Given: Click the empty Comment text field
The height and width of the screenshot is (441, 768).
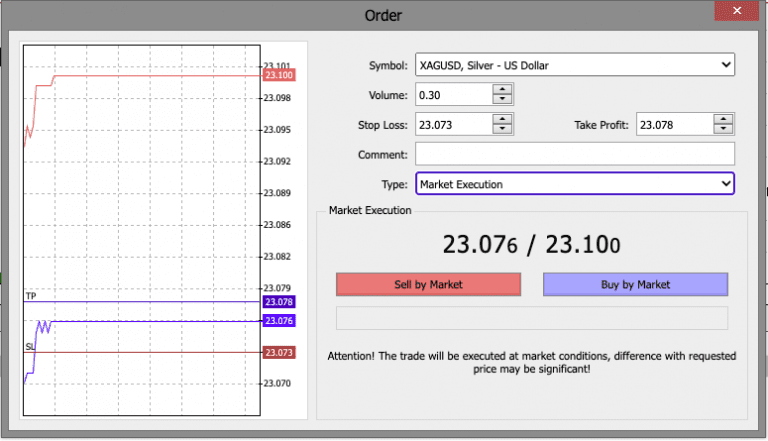Looking at the screenshot, I should click(x=574, y=154).
